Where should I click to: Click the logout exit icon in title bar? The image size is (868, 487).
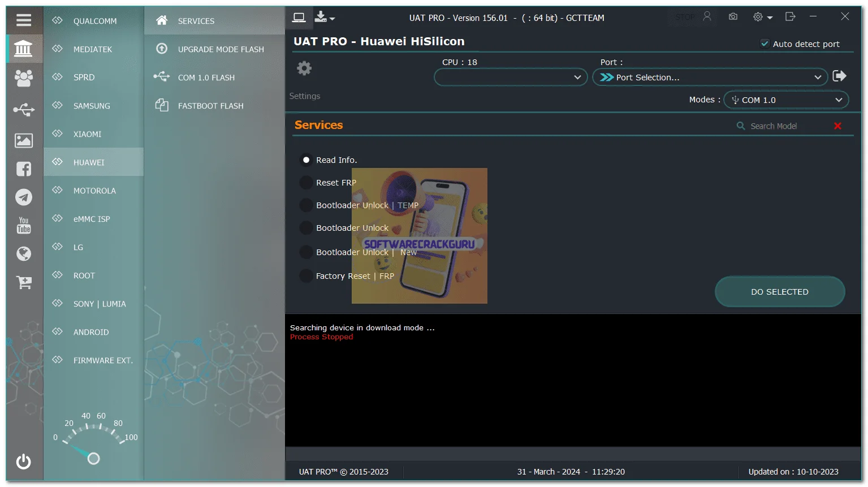coord(790,17)
